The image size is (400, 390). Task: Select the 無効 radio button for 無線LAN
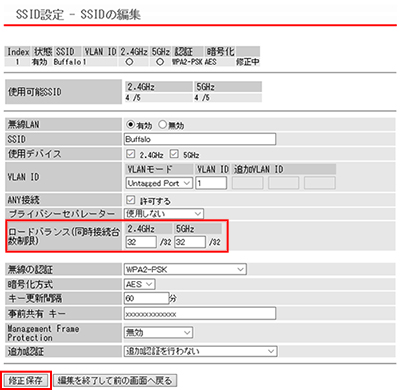click(162, 125)
